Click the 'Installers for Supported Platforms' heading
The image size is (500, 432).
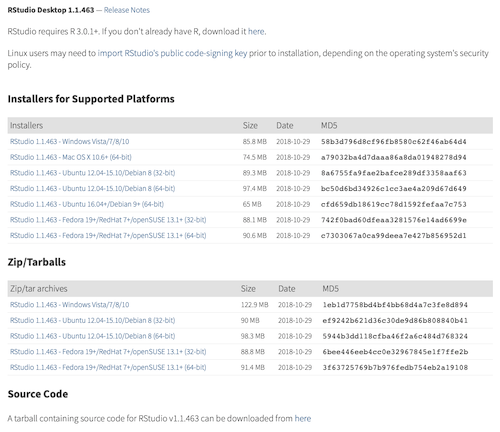[x=91, y=99]
